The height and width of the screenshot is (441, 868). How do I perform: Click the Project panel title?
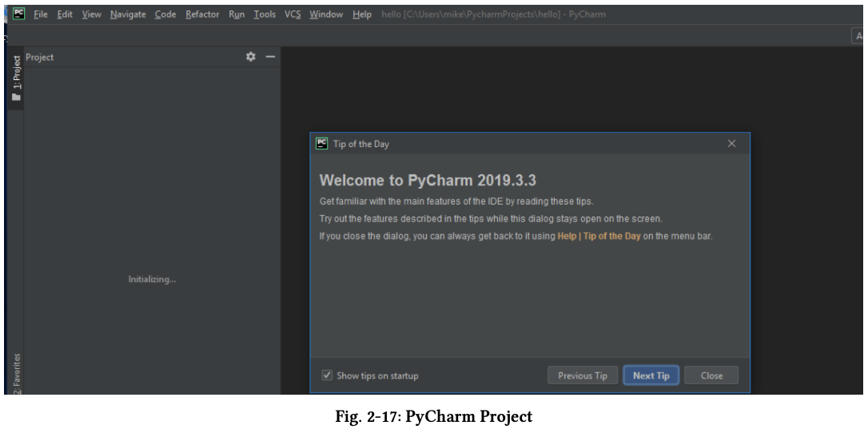tap(40, 57)
